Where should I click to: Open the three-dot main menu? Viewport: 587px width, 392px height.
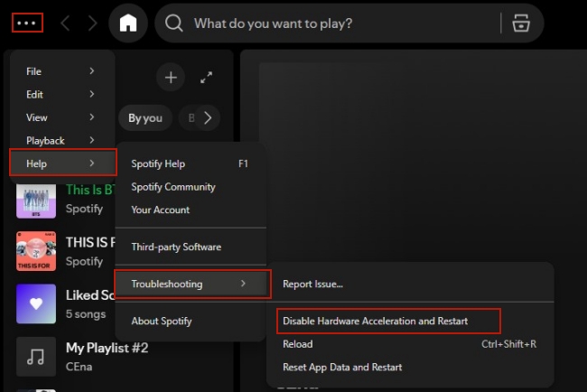click(27, 23)
